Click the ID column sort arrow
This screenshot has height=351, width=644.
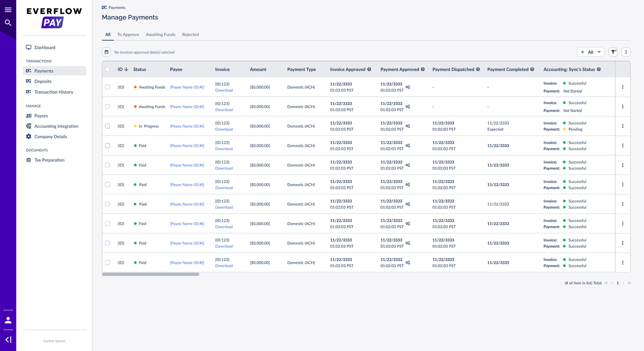coord(126,69)
